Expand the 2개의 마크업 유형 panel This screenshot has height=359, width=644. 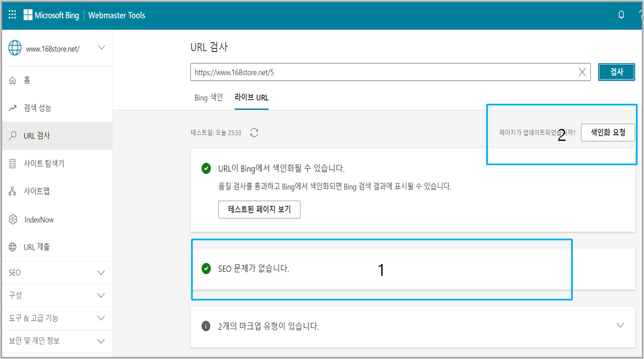621,325
